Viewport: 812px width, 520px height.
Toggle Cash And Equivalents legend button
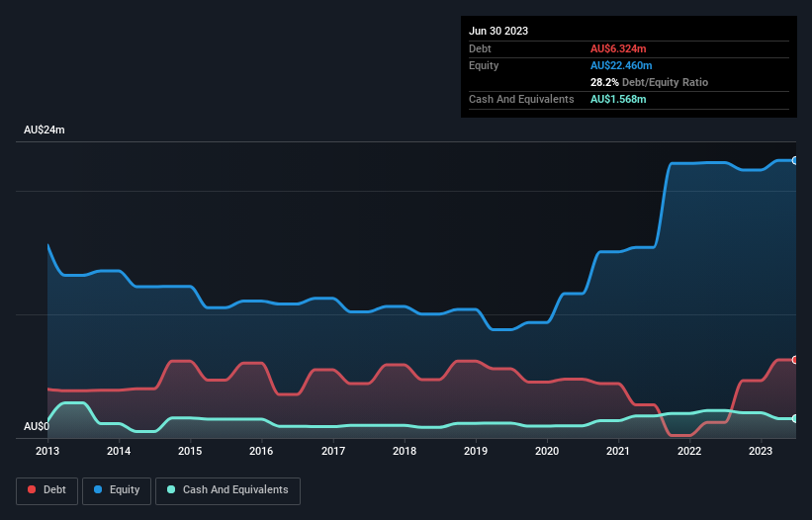click(227, 490)
